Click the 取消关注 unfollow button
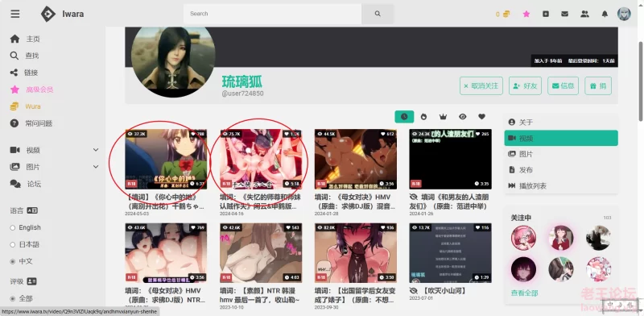 (481, 86)
